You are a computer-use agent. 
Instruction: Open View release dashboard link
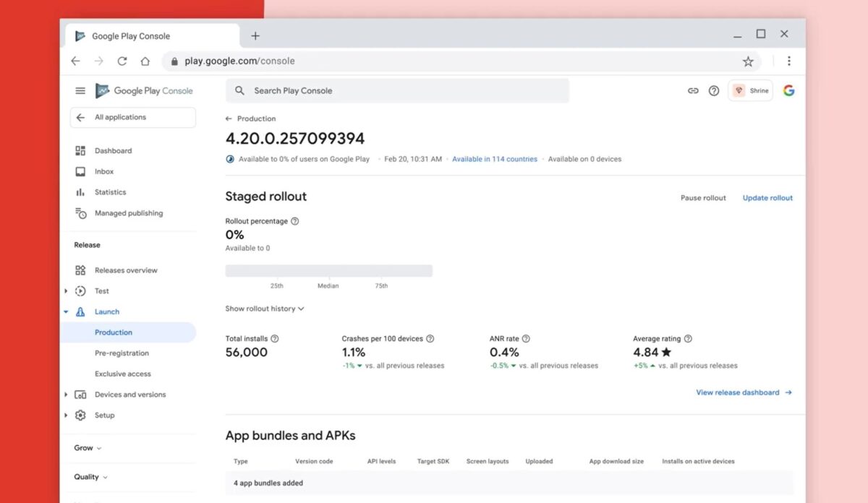(744, 392)
